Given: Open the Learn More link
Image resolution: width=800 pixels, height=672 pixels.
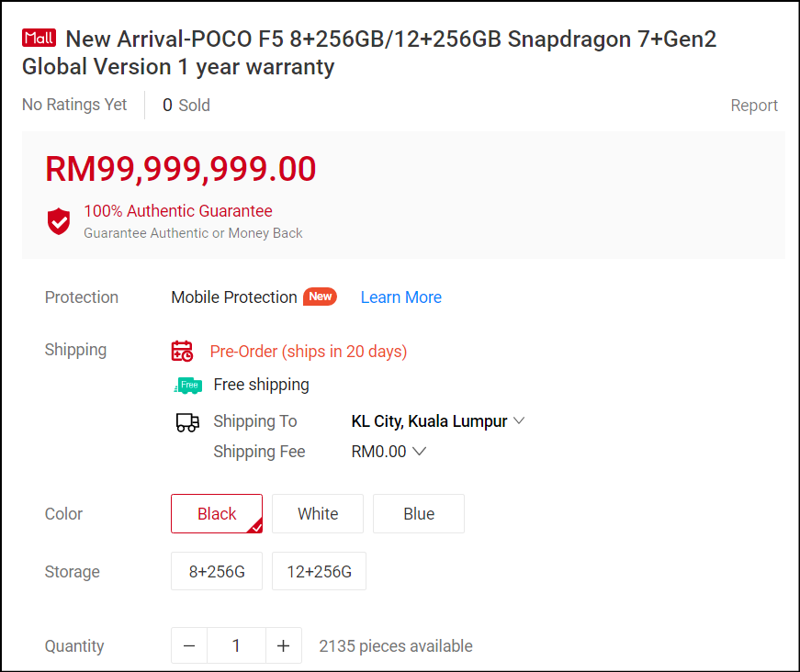Looking at the screenshot, I should (401, 297).
